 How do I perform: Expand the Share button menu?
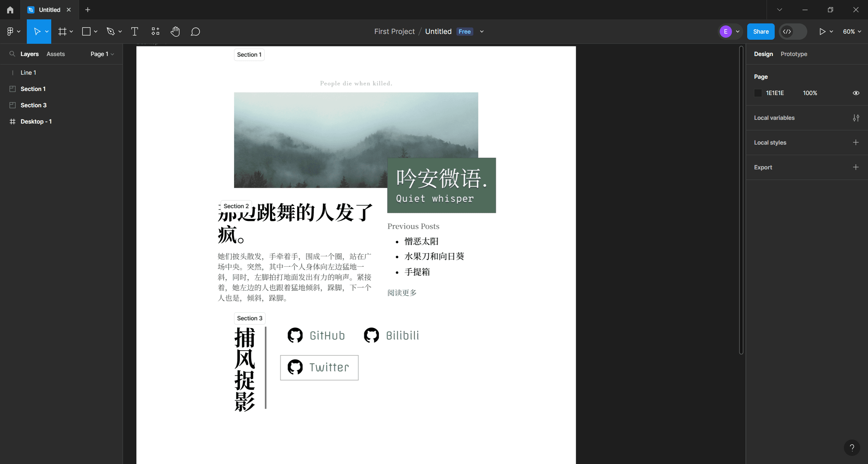(x=760, y=32)
